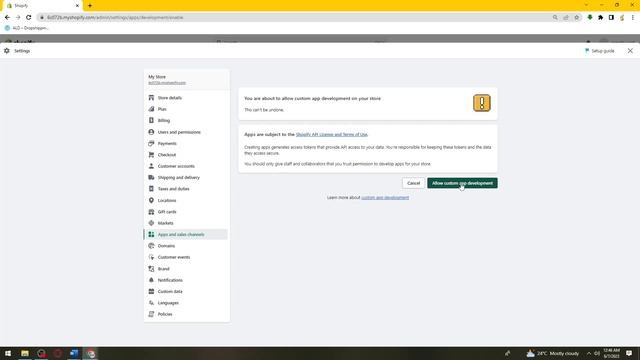Viewport: 640px width, 360px height.
Task: Click the Settings gear icon
Action: click(7, 51)
